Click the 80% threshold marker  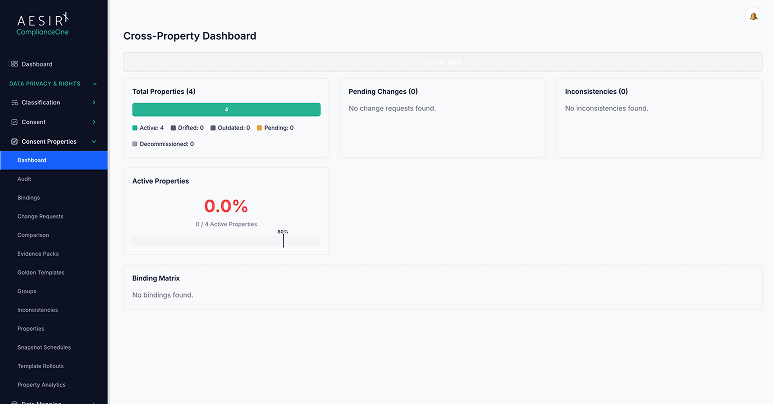(x=283, y=239)
